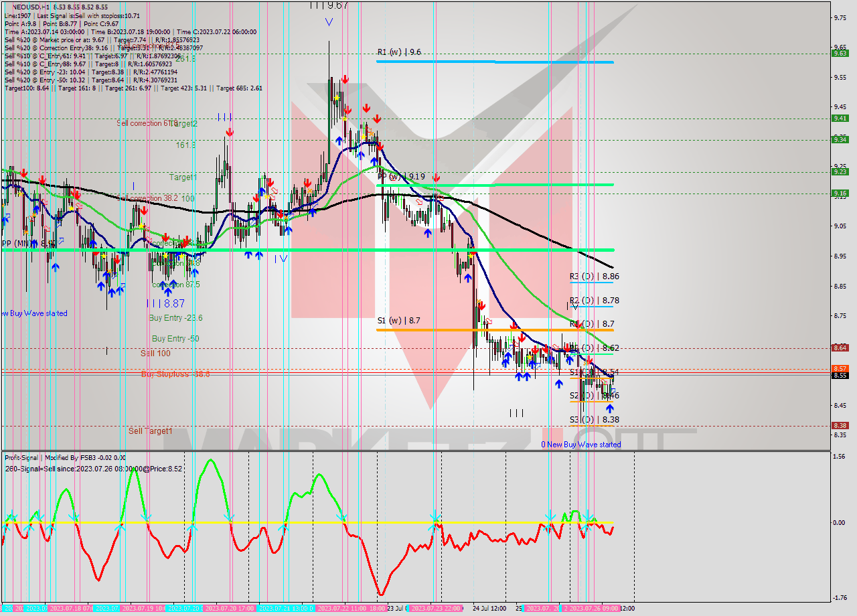Click the 'S2 (D) | 8.46' support label
Screen dimensions: 857x616
595,396
